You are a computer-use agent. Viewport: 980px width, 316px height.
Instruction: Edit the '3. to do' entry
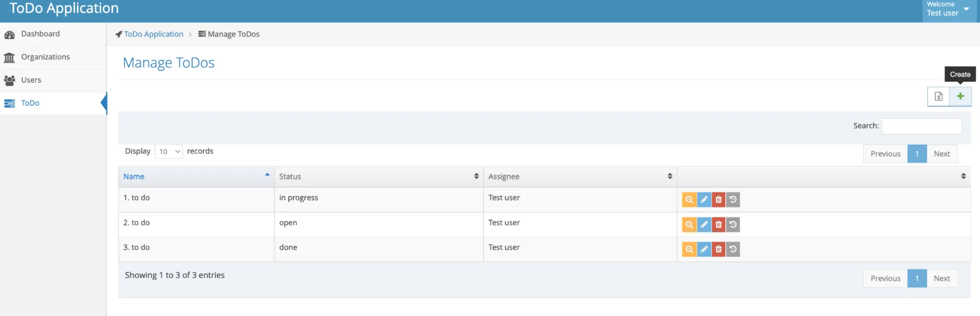[x=704, y=249]
